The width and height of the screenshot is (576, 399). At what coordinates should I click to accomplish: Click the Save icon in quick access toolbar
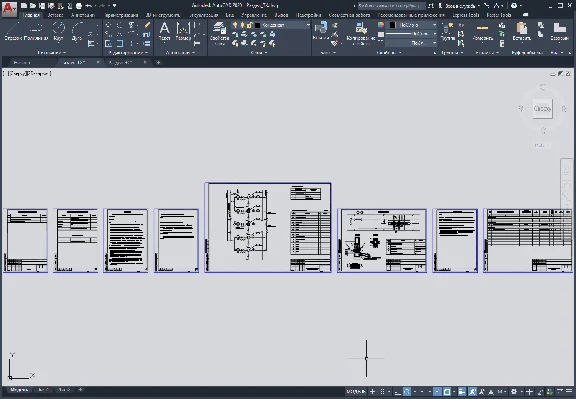pos(42,6)
